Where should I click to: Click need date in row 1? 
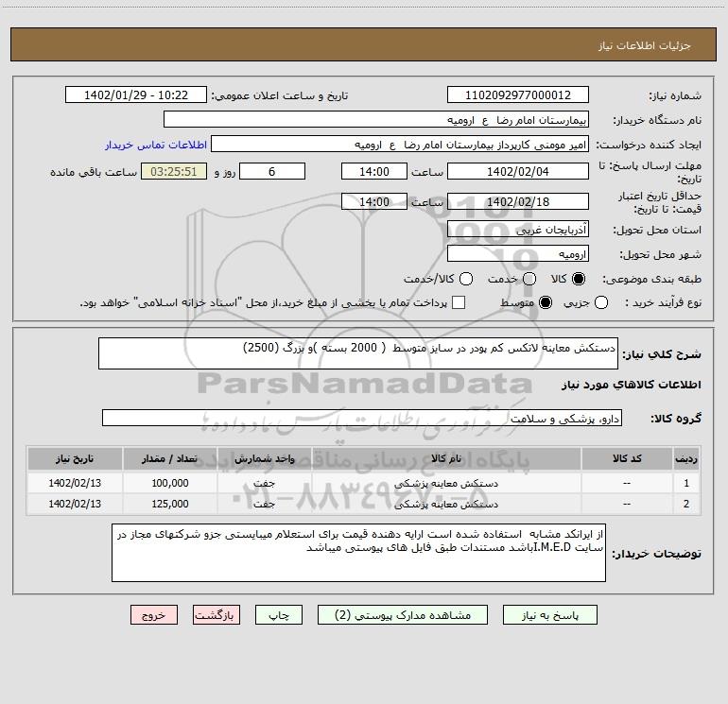click(75, 483)
